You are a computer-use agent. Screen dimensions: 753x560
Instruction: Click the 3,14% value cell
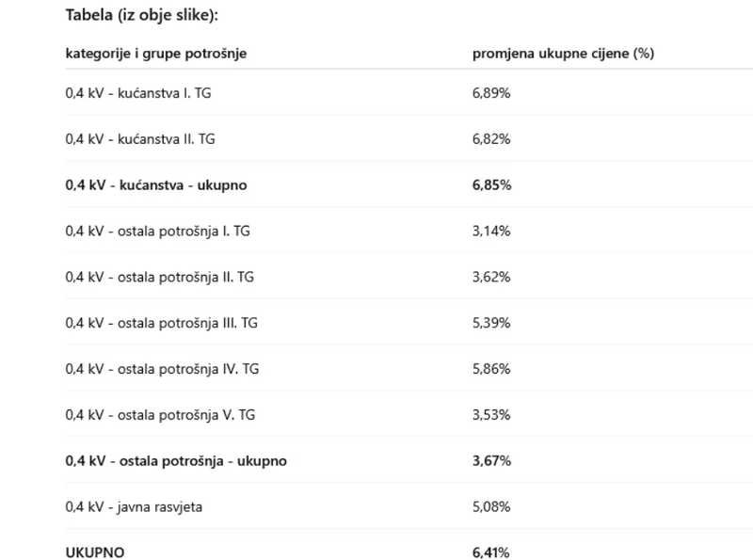coord(491,231)
